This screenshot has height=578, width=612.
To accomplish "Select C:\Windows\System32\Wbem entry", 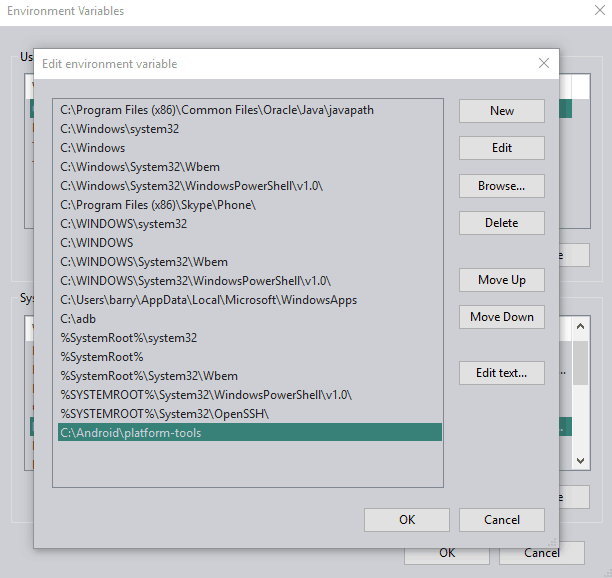I will click(250, 167).
